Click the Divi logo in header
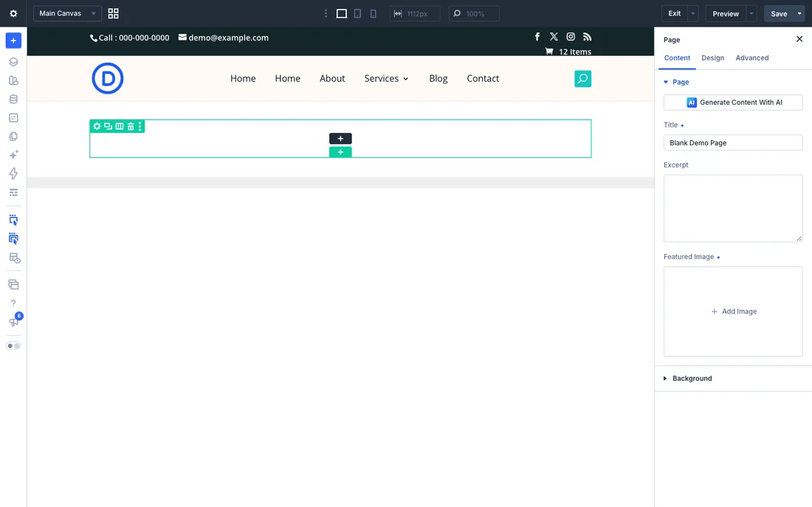Screen dimensions: 812x507 [x=108, y=78]
